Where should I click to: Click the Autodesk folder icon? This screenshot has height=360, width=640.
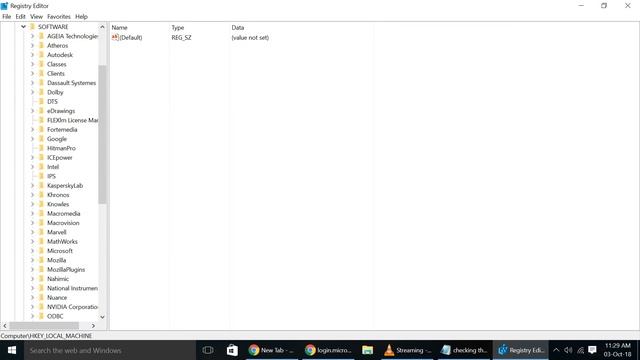pos(41,55)
